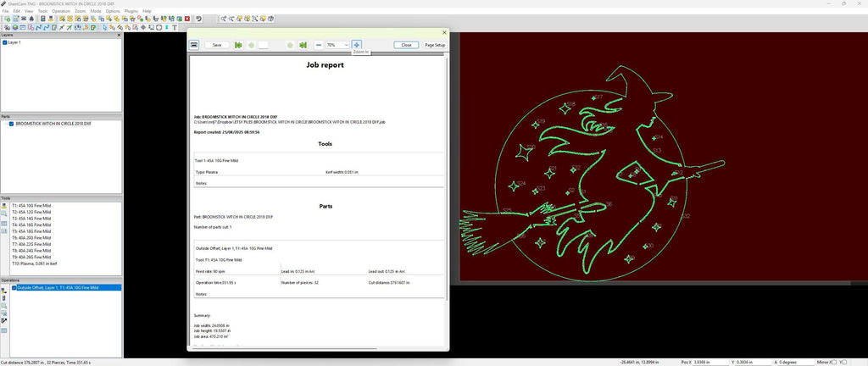This screenshot has height=366, width=868.
Task: Click the plus Zoom In button in report preview
Action: coord(357,45)
